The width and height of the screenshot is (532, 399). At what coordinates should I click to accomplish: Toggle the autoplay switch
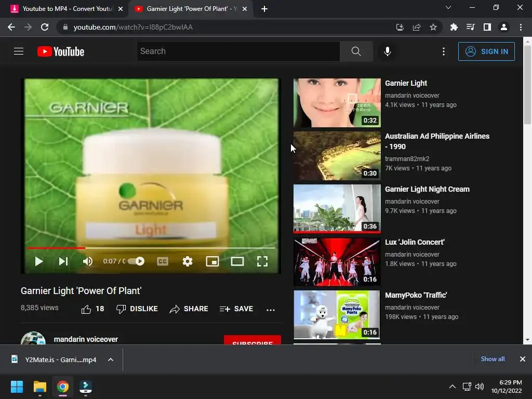136,261
